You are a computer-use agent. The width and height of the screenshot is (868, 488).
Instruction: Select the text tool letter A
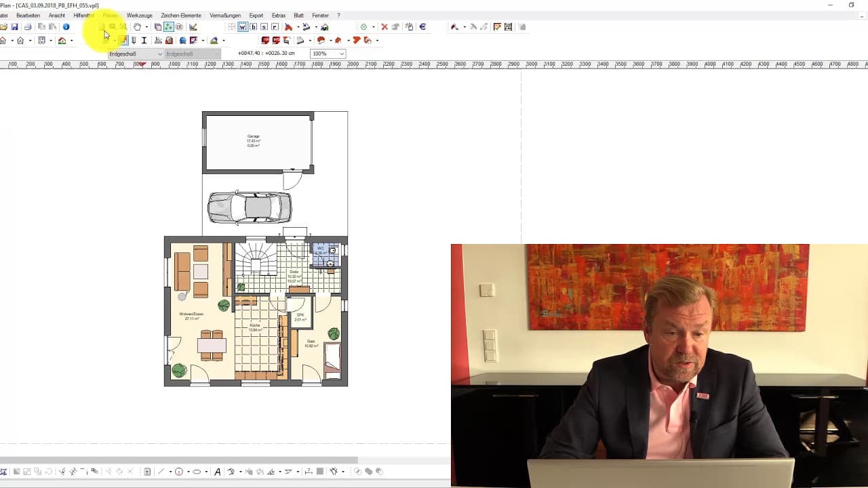[x=217, y=472]
